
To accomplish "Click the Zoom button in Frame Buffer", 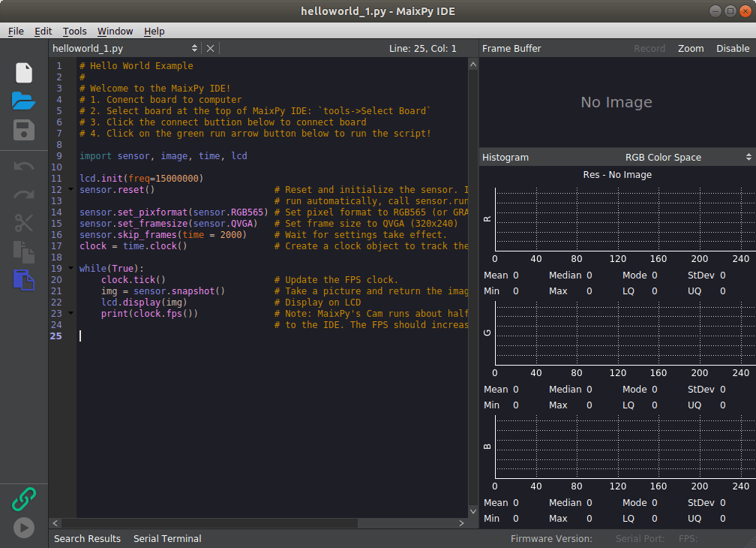I will 691,48.
